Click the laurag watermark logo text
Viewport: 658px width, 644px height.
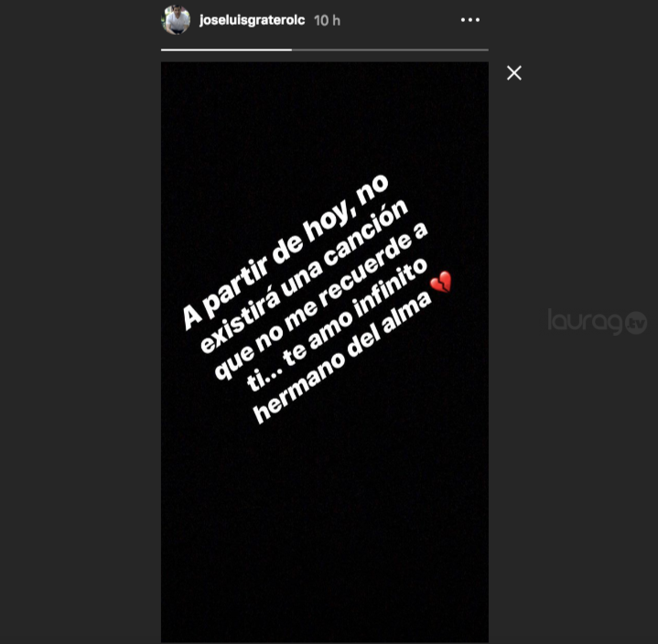coord(586,322)
